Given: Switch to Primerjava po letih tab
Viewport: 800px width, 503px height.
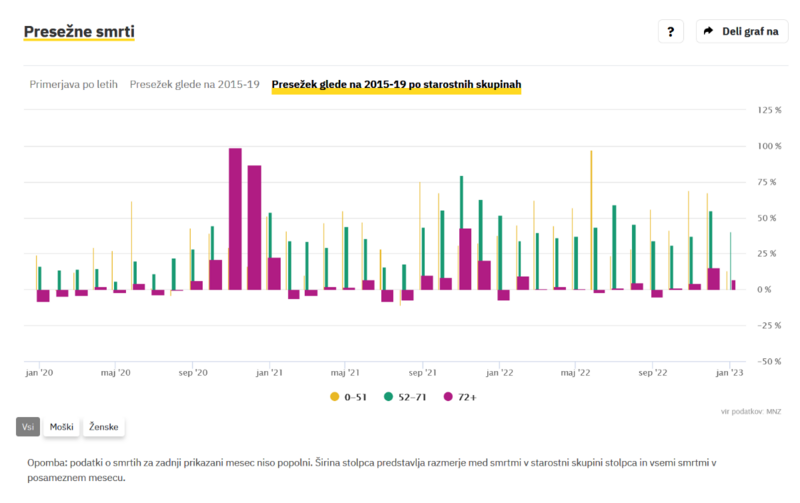Looking at the screenshot, I should (x=75, y=85).
